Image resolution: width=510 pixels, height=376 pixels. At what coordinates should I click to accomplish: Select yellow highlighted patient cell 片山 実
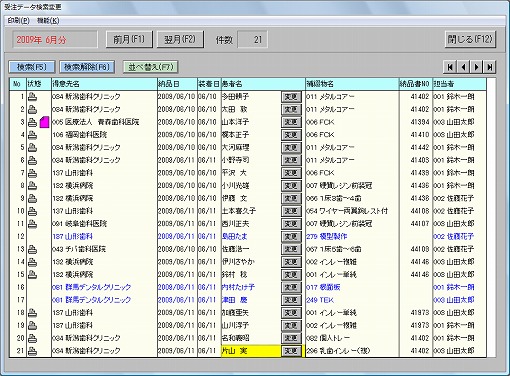tap(251, 351)
